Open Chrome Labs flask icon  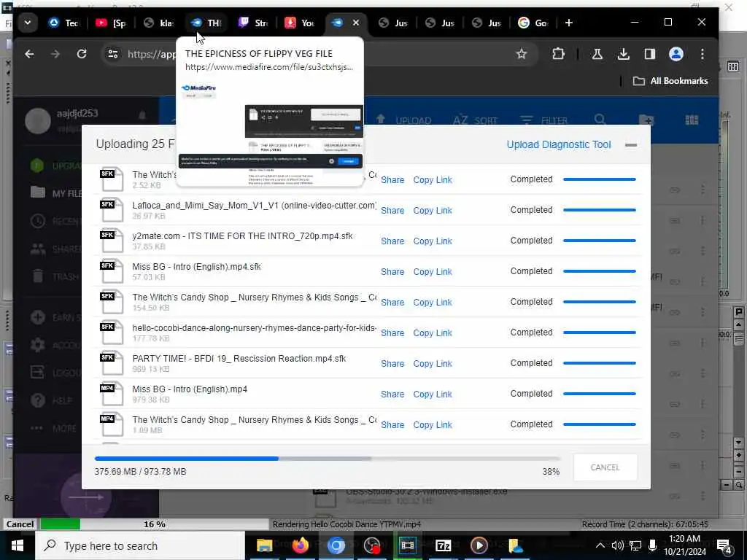coord(597,54)
